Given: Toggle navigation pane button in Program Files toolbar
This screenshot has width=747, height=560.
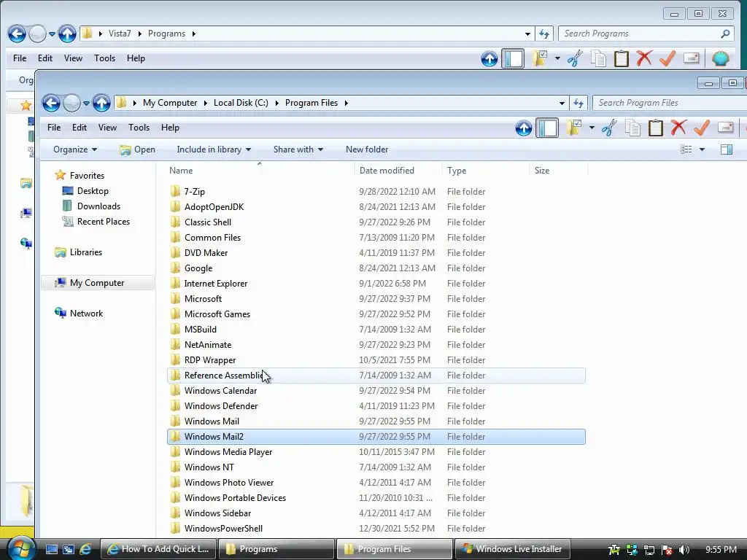Looking at the screenshot, I should pyautogui.click(x=547, y=128).
